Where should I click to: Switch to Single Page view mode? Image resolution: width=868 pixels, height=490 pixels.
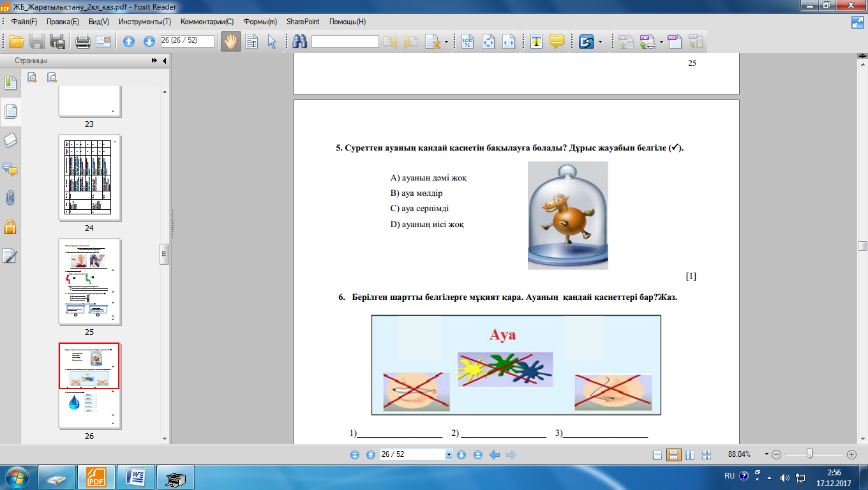pyautogui.click(x=658, y=455)
